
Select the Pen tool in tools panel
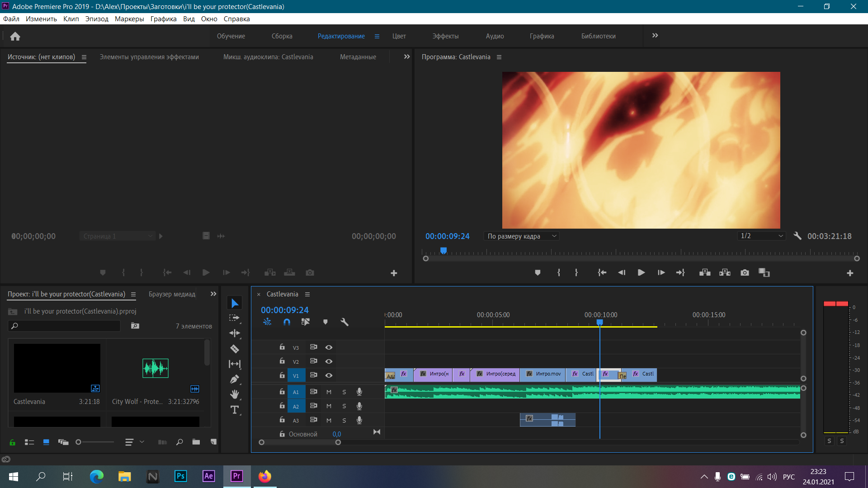(x=235, y=379)
